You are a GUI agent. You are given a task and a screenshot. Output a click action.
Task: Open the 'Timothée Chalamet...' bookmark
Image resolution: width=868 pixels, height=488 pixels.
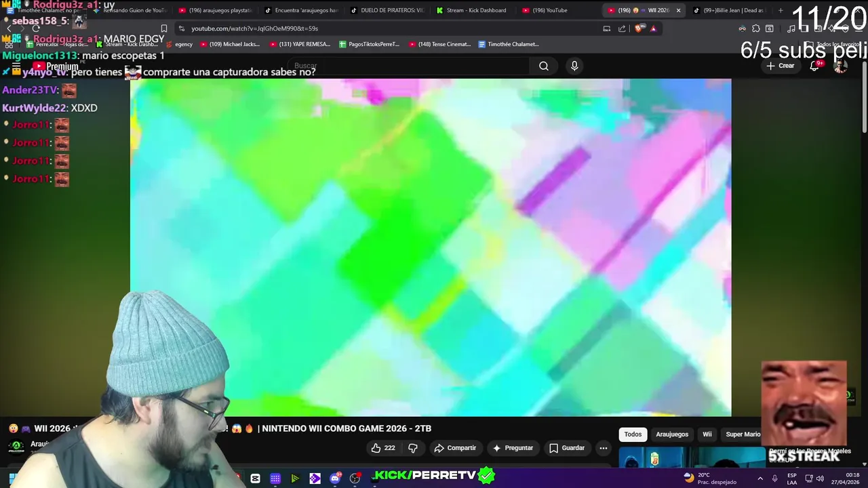(509, 44)
